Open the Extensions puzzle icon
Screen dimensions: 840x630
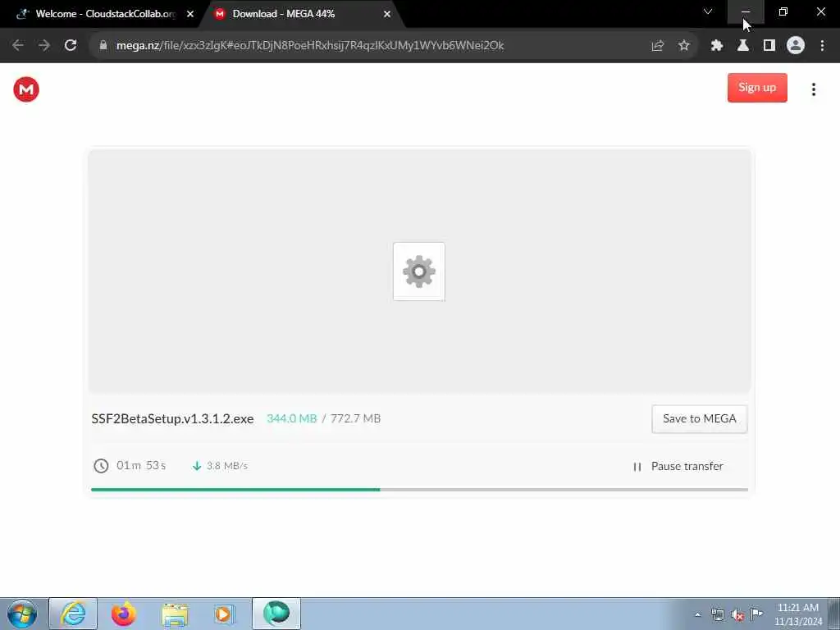717,46
